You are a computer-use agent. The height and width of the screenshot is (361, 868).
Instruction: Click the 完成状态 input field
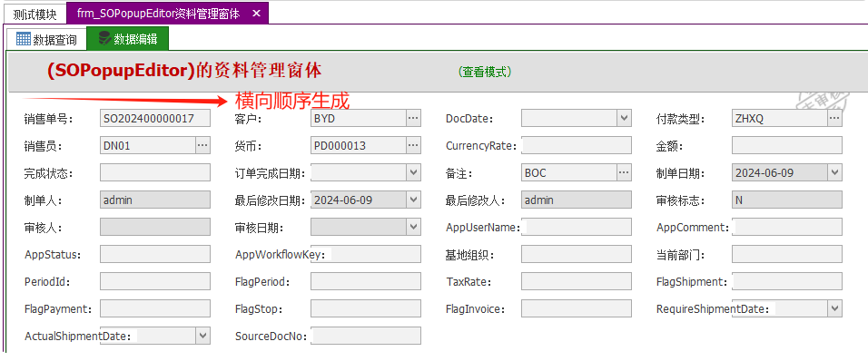point(155,172)
